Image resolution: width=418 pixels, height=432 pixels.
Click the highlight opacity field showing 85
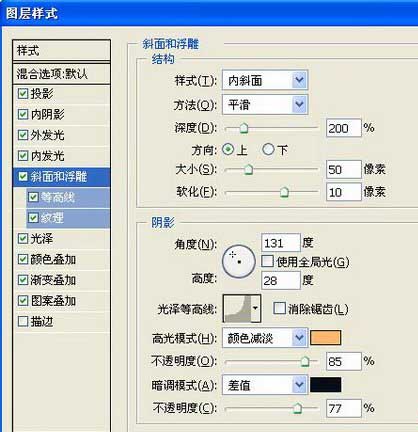tap(344, 361)
